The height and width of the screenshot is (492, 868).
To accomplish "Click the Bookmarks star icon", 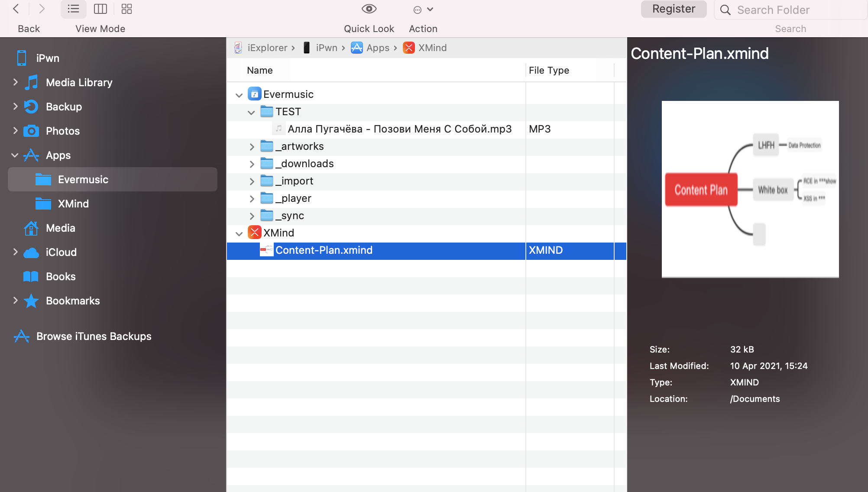I will point(31,301).
